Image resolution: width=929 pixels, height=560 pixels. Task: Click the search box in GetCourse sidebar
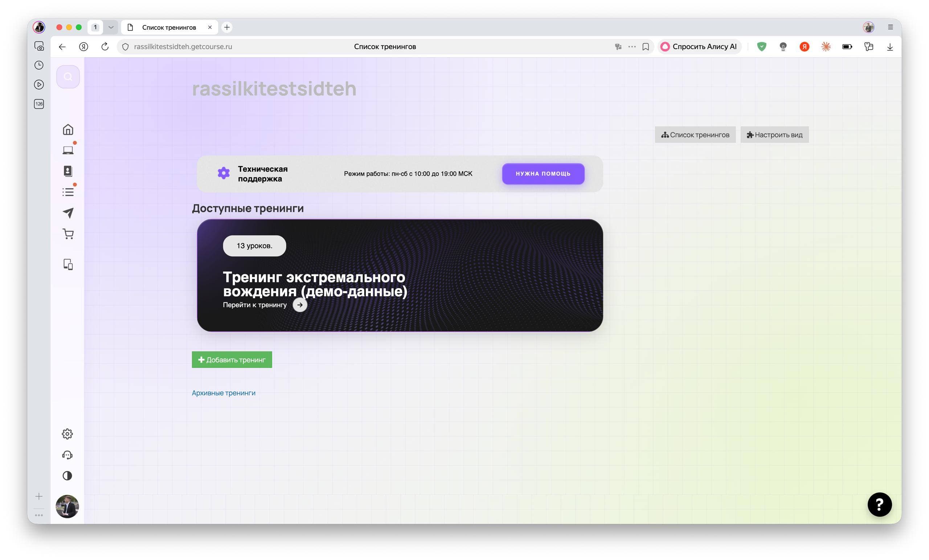(68, 77)
